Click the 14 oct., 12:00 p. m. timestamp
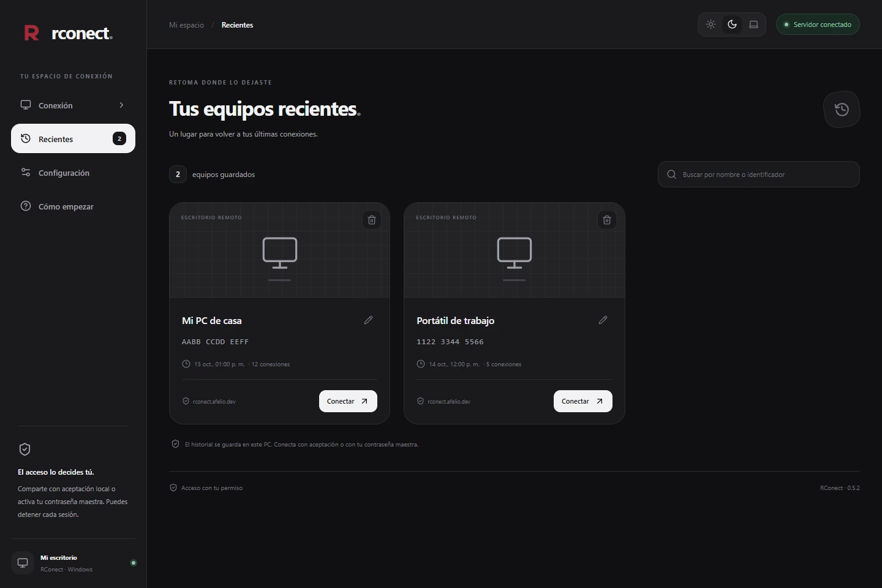The height and width of the screenshot is (588, 882). pos(454,364)
